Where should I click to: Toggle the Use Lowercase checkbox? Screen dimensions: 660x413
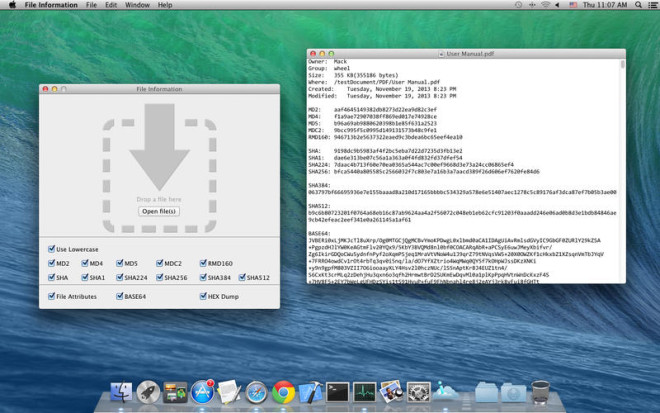pyautogui.click(x=53, y=249)
